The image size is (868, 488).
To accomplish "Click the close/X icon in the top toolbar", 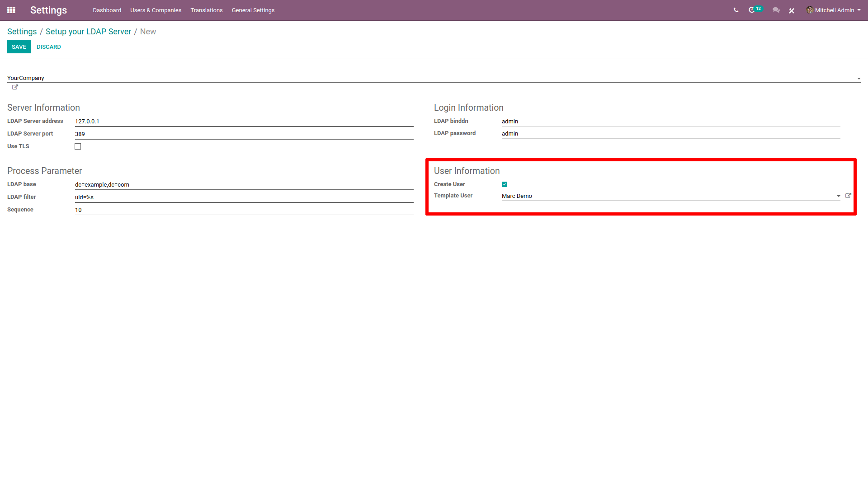I will coord(792,10).
